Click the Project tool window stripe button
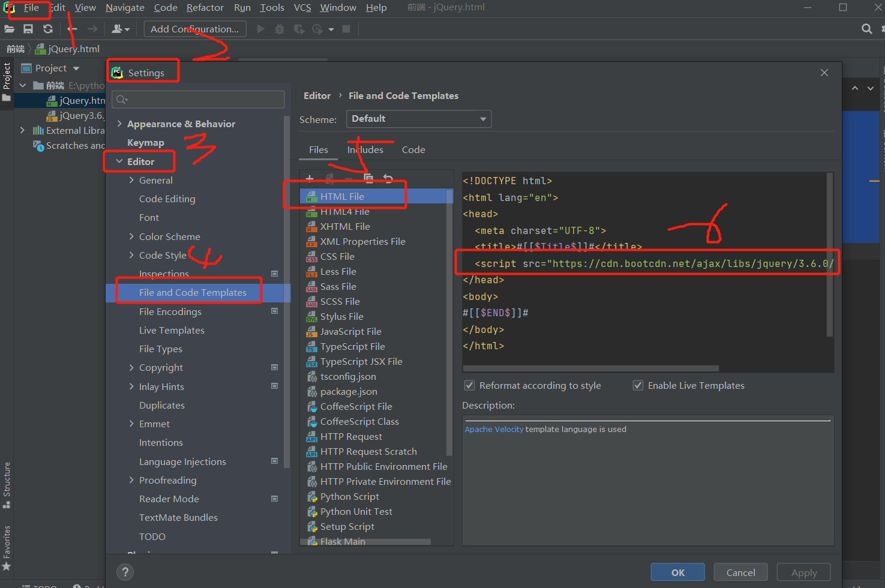 [x=7, y=82]
